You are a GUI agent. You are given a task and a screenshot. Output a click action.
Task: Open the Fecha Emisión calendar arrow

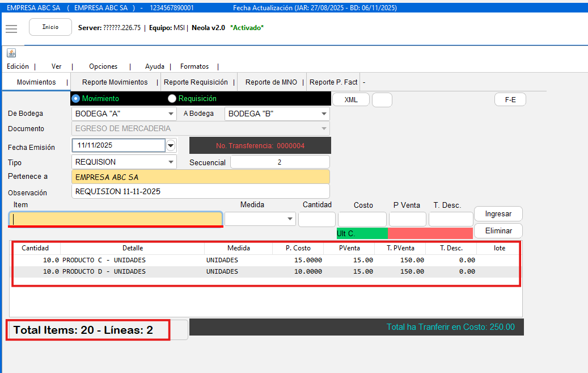171,145
